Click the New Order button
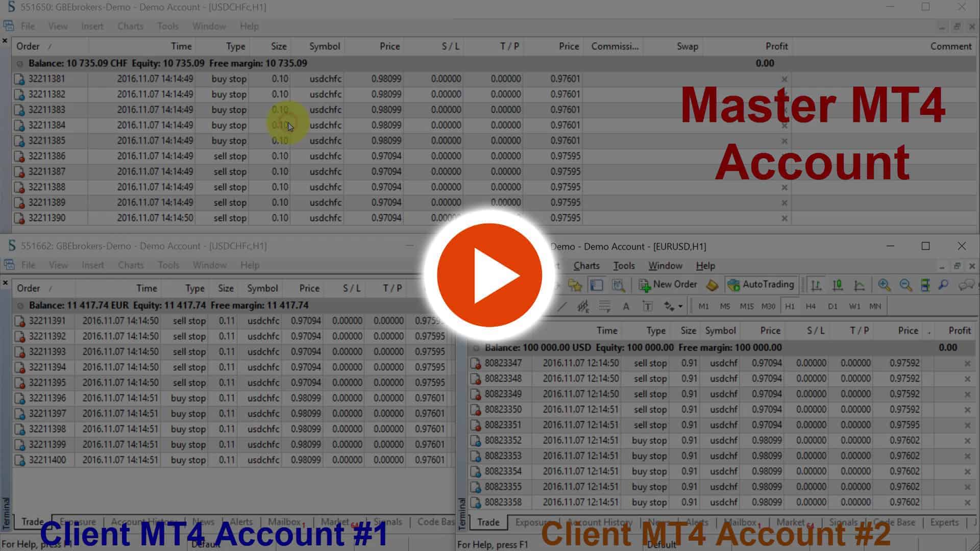The width and height of the screenshot is (980, 551). point(668,285)
